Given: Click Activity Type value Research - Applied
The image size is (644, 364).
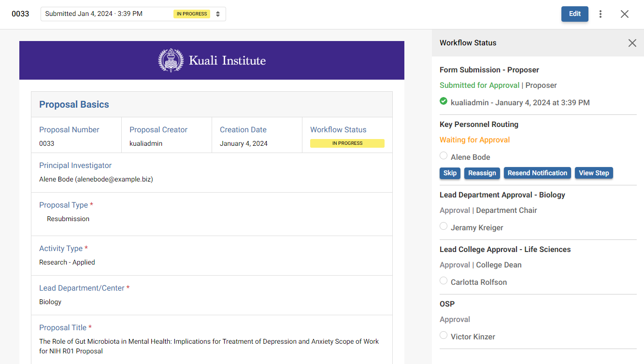Looking at the screenshot, I should (67, 262).
